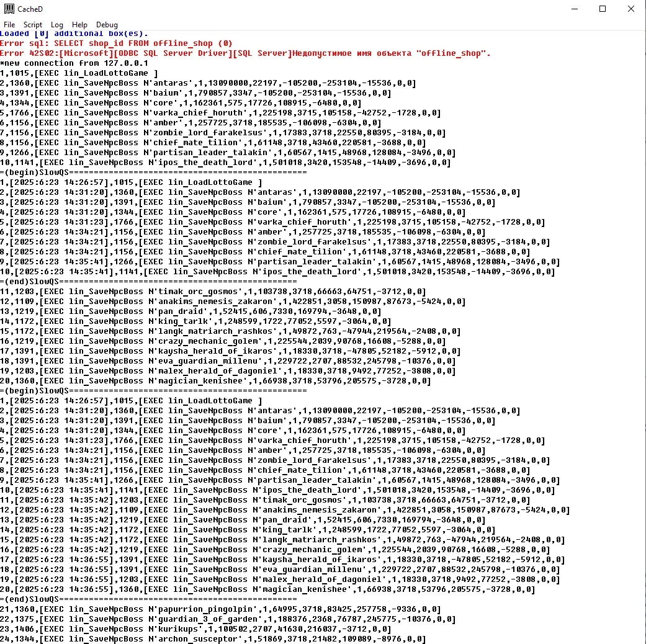This screenshot has height=644, width=646.
Task: Close the CacheD window
Action: [630, 9]
